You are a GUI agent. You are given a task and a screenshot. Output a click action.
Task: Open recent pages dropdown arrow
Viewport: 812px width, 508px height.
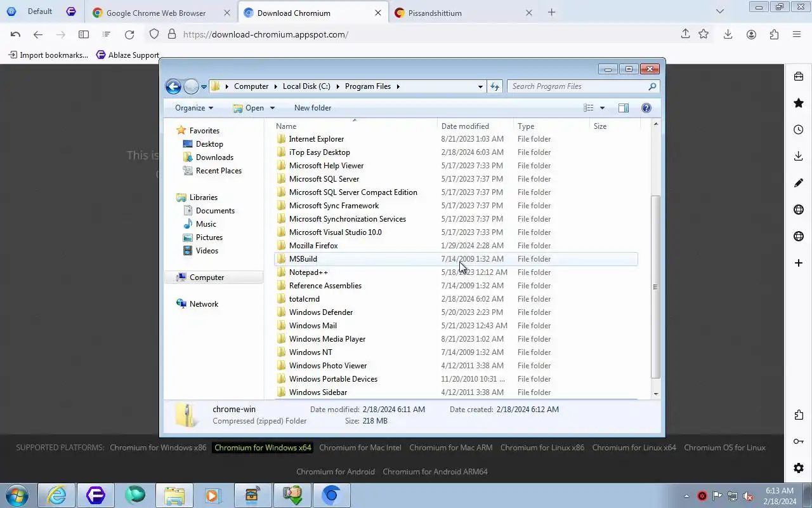[x=204, y=87]
